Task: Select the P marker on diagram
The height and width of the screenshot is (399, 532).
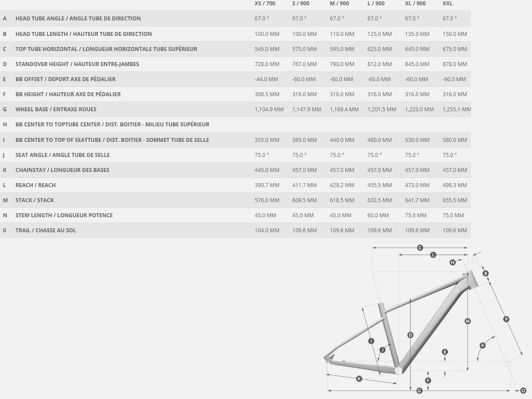Action: click(506, 319)
